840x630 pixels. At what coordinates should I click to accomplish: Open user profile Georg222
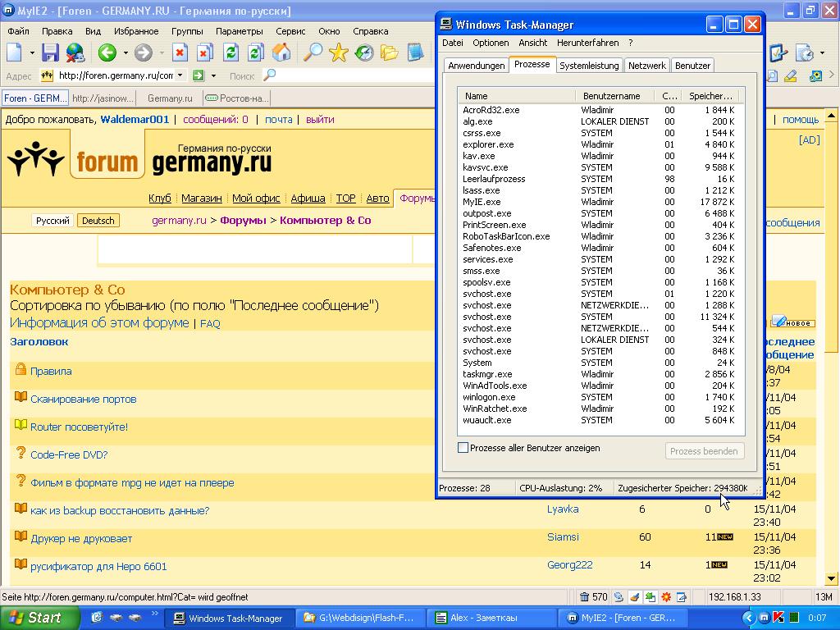(569, 564)
